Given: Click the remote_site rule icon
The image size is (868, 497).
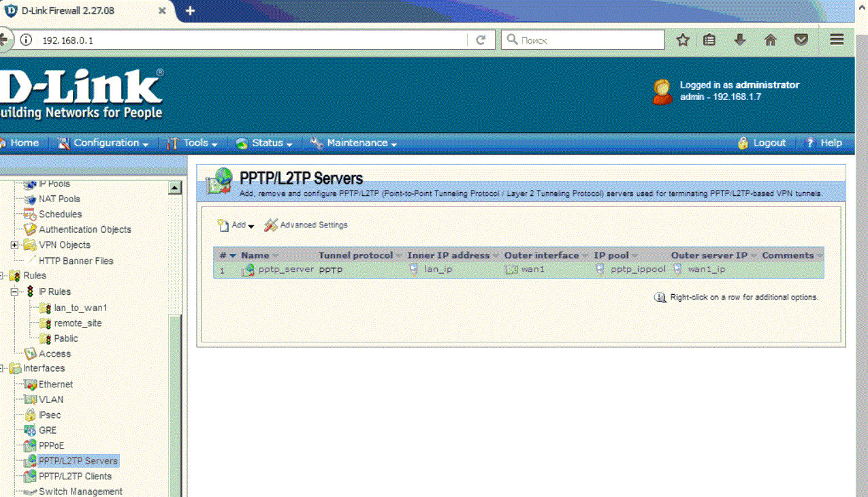Looking at the screenshot, I should coord(46,323).
